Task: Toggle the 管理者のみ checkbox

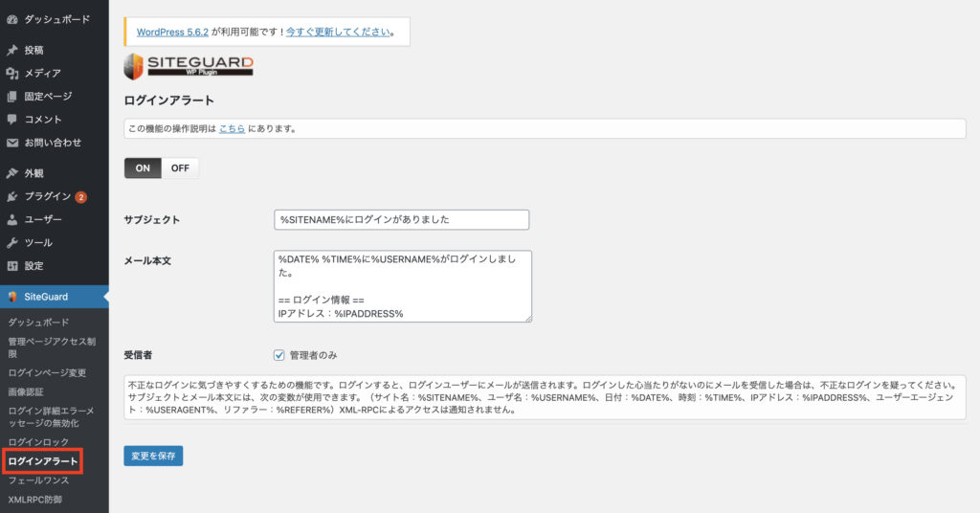Action: [x=278, y=355]
